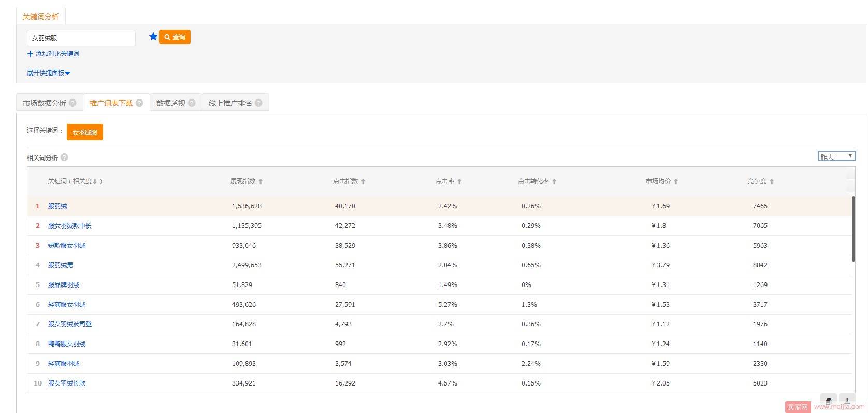Viewport: 868px width, 413px height.
Task: Sort by relevance using 相关度 down arrow
Action: click(95, 182)
